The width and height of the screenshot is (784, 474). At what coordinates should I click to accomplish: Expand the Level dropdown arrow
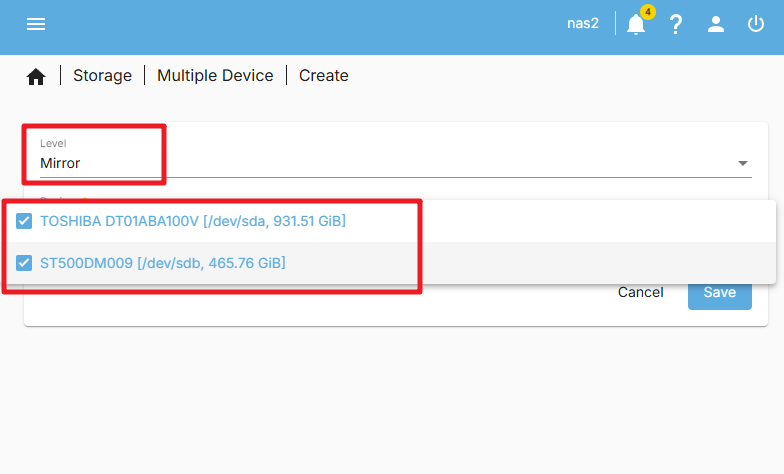pos(743,164)
